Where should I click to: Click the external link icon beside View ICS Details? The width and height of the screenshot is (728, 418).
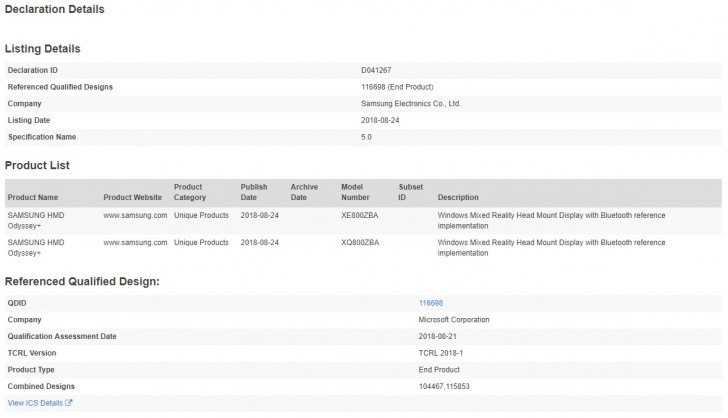69,403
